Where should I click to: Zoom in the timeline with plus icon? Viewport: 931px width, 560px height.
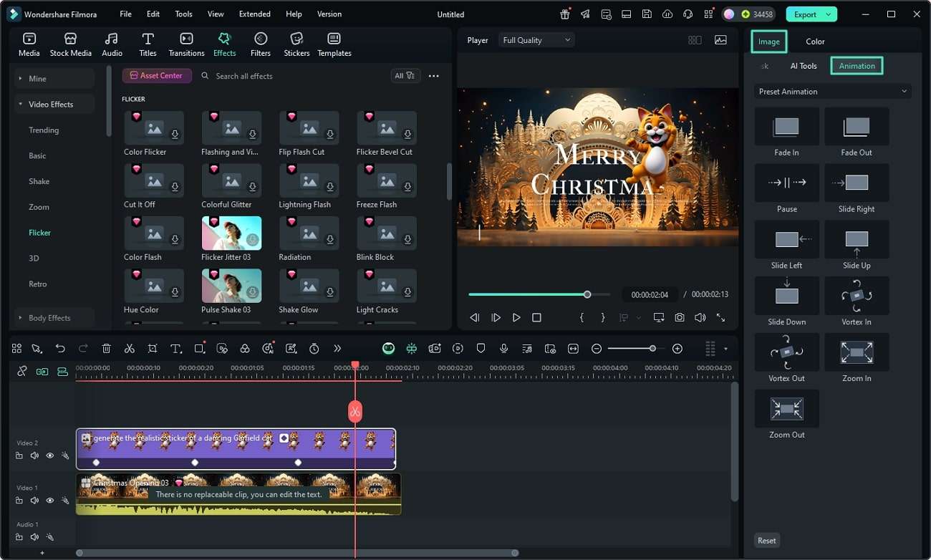click(x=677, y=349)
